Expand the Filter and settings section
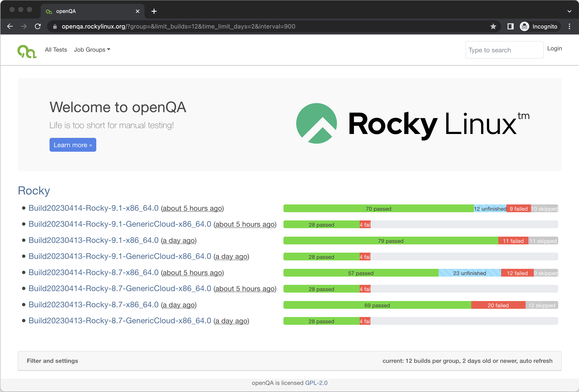The height and width of the screenshot is (392, 579). pyautogui.click(x=53, y=361)
